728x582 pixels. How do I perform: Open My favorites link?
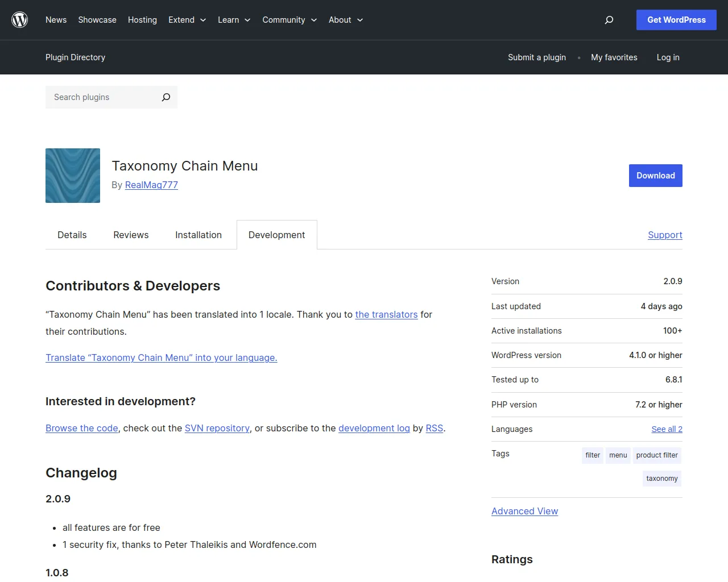click(614, 57)
